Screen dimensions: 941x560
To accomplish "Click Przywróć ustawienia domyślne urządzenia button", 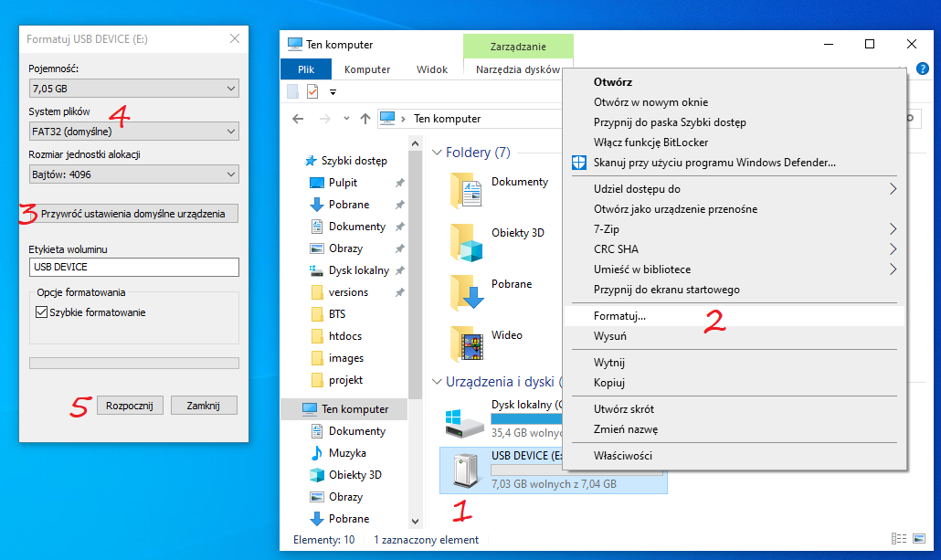I will (x=133, y=214).
